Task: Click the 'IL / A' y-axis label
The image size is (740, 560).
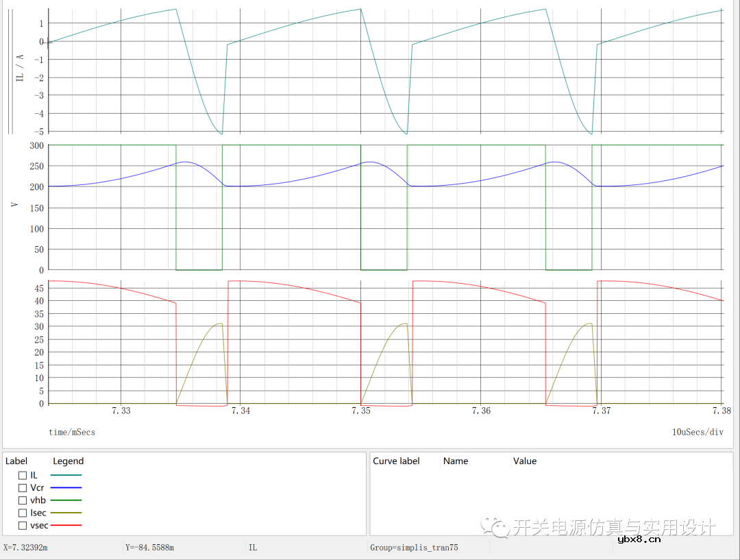Action: click(20, 69)
